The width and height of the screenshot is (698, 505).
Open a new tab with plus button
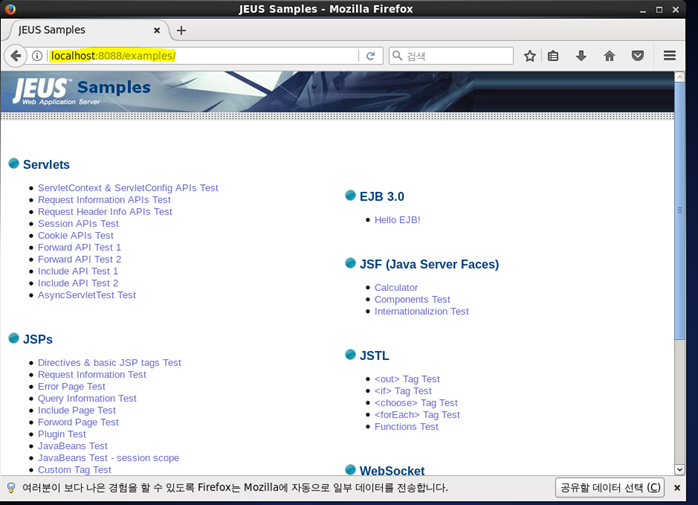(x=181, y=31)
